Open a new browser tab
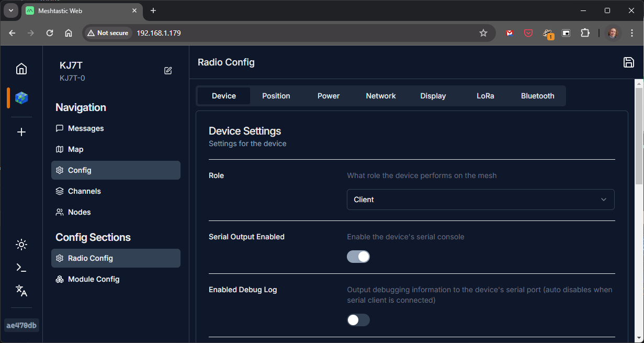The width and height of the screenshot is (644, 343). pyautogui.click(x=153, y=10)
